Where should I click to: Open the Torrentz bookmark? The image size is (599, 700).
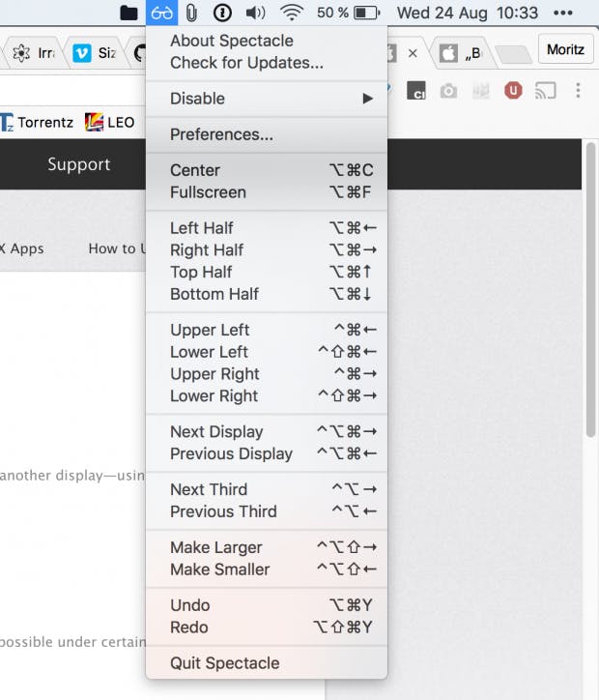tap(37, 123)
